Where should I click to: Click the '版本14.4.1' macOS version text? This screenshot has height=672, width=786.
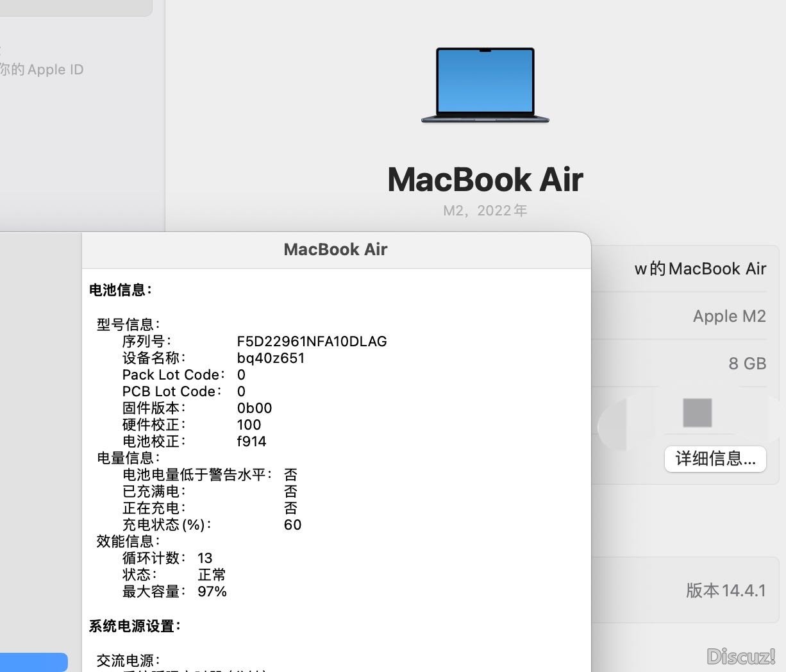(x=726, y=591)
